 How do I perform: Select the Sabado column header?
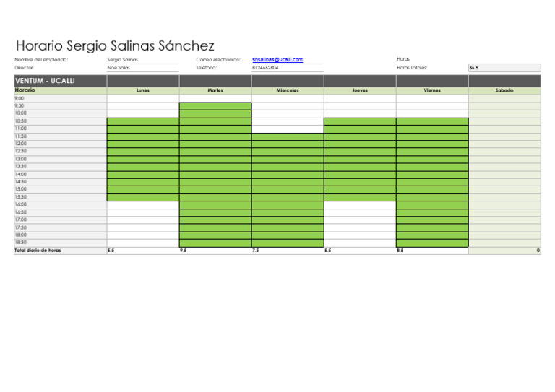pos(504,90)
